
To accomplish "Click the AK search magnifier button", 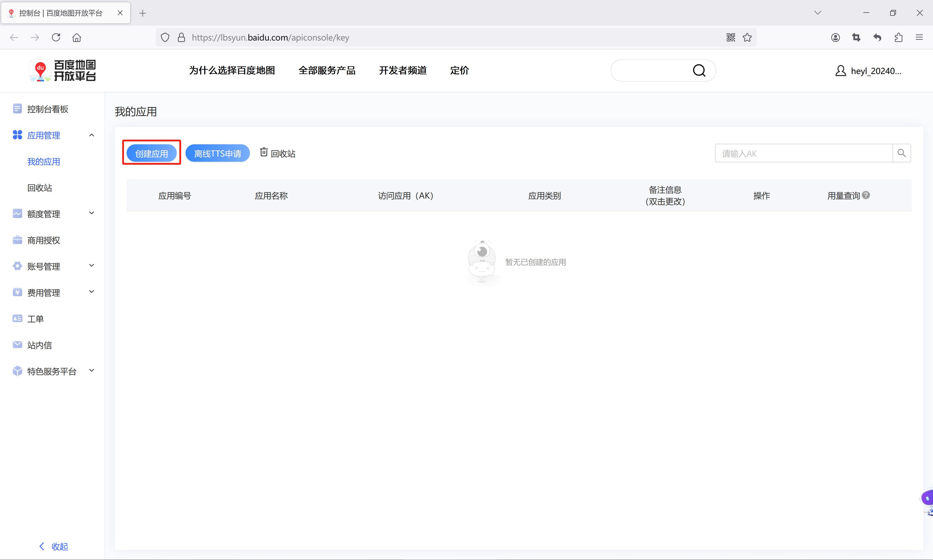I will point(901,153).
